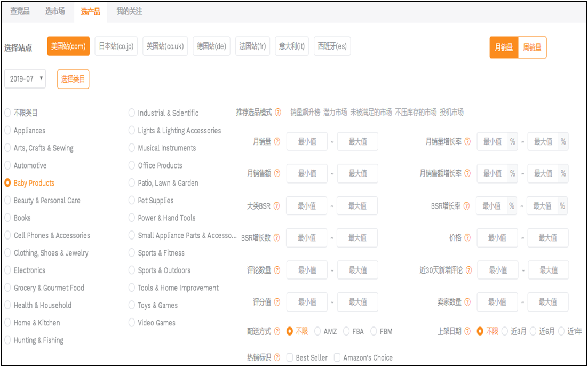
Task: Click help icon next to 推荐选品模式
Action: click(x=277, y=113)
